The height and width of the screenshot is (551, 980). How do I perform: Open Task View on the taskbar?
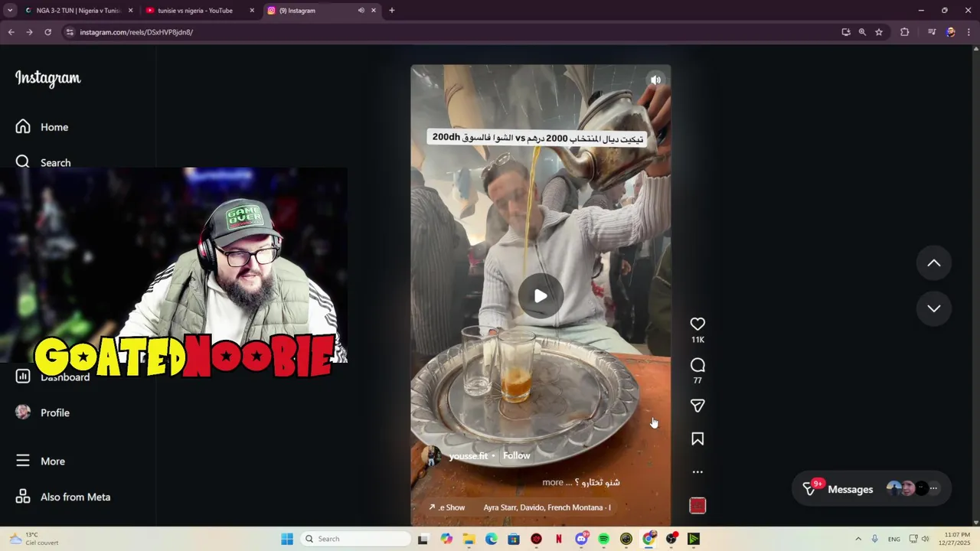[423, 539]
